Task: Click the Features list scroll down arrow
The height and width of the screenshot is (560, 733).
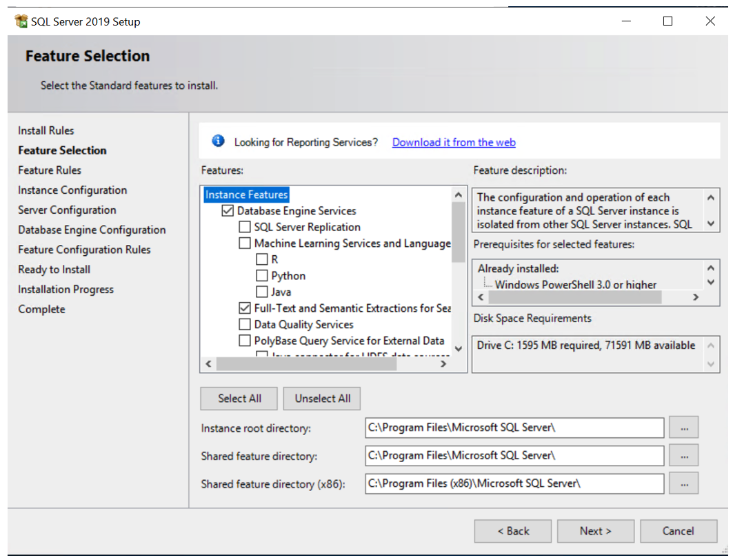Action: tap(458, 349)
